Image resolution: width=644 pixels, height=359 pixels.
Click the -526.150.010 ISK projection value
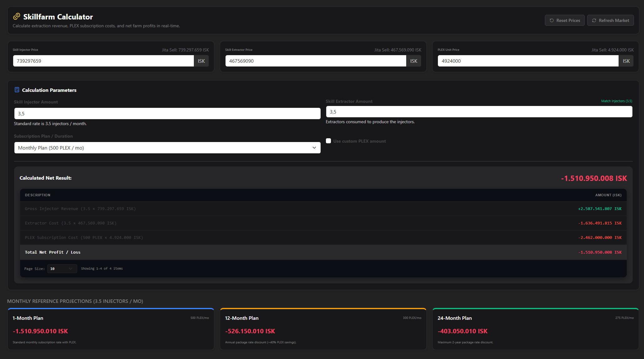(x=250, y=331)
